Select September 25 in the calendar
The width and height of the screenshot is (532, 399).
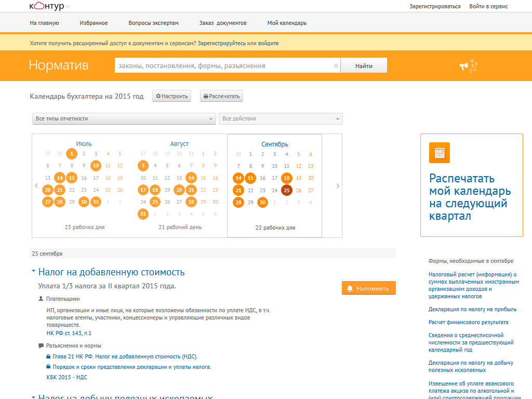pyautogui.click(x=287, y=190)
